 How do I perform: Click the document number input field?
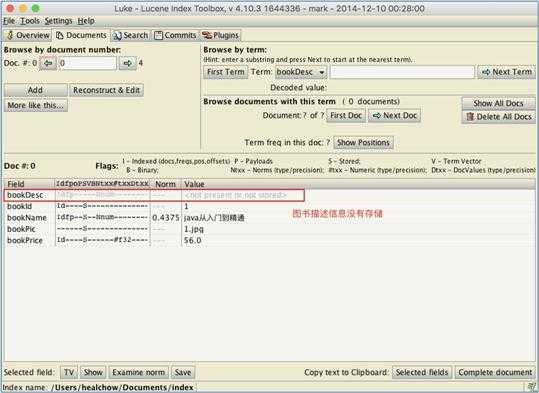tap(88, 63)
